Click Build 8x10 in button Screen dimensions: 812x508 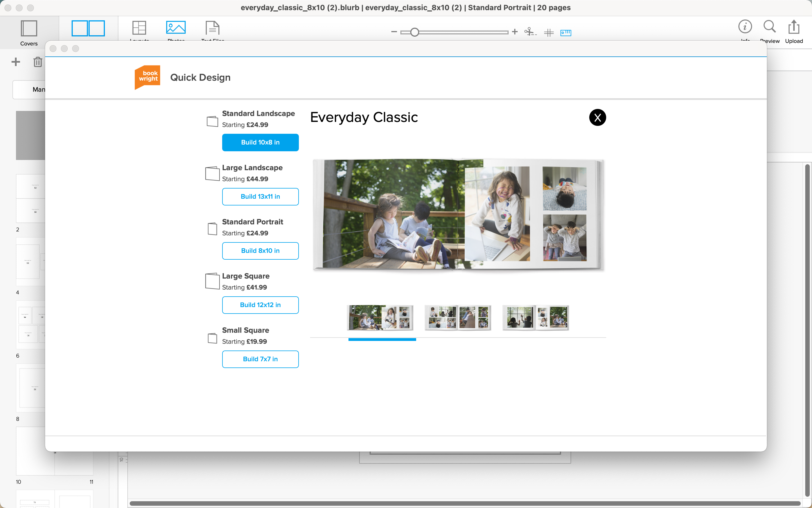(x=261, y=251)
